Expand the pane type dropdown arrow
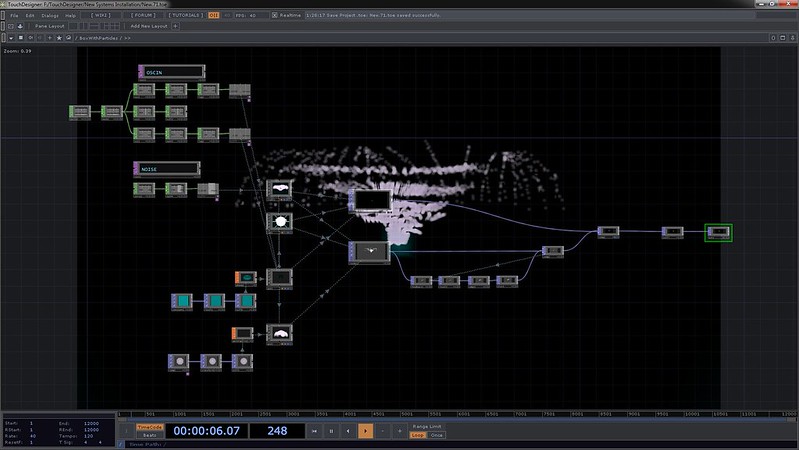The image size is (799, 450). pyautogui.click(x=9, y=37)
